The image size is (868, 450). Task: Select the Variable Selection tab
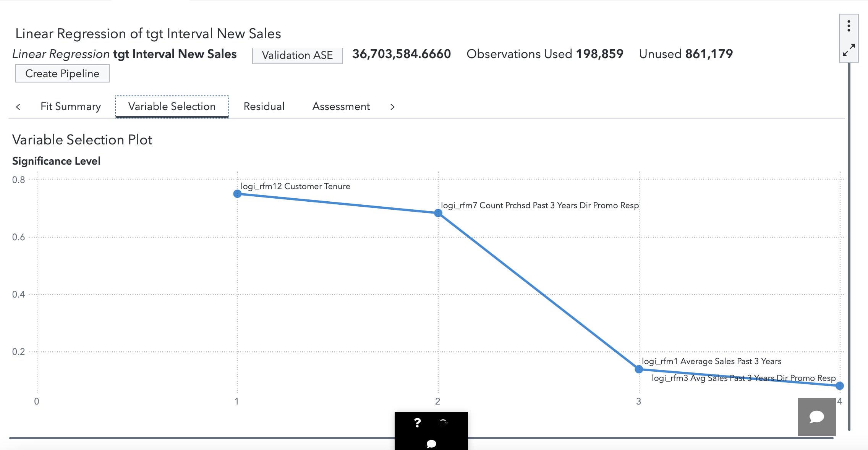point(172,107)
